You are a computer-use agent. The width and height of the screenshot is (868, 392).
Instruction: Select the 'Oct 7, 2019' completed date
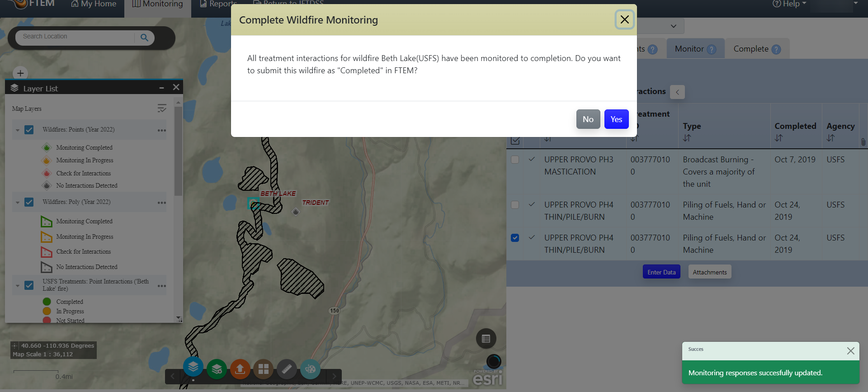point(795,160)
